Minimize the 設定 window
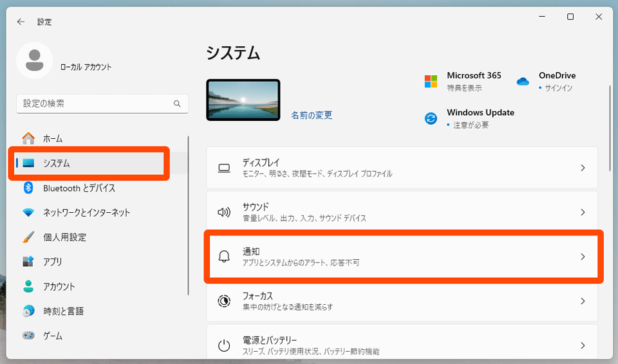The height and width of the screenshot is (364, 618). tap(542, 17)
